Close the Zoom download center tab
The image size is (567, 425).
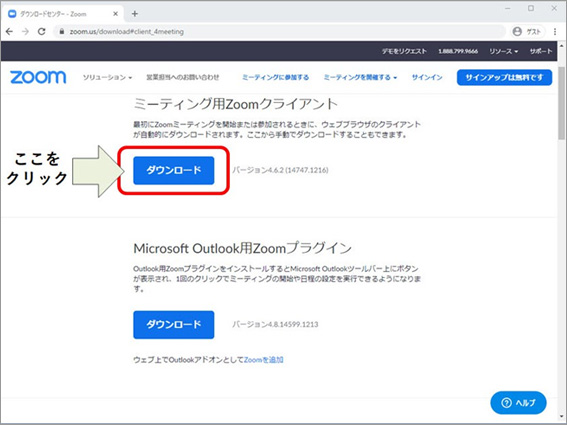coord(115,14)
